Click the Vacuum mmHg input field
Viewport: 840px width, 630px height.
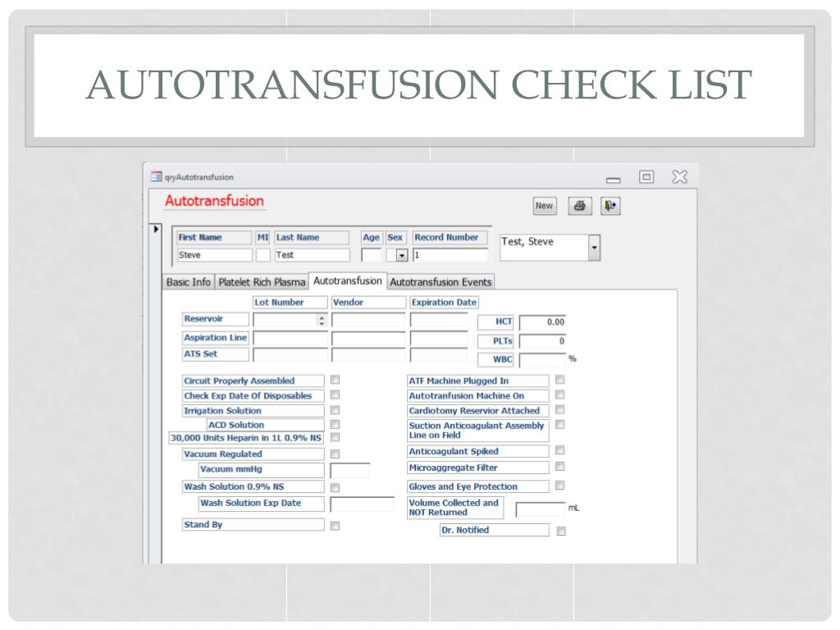(x=350, y=471)
